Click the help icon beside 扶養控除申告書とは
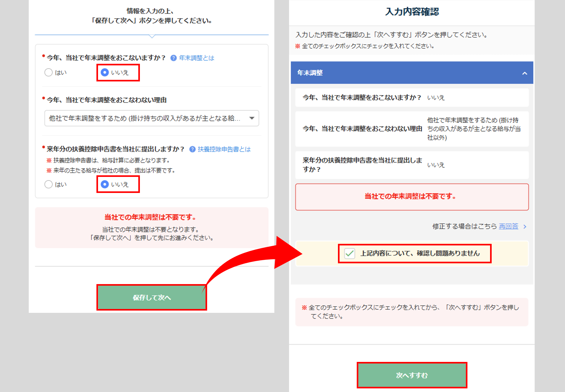Image resolution: width=565 pixels, height=392 pixels. click(x=192, y=149)
